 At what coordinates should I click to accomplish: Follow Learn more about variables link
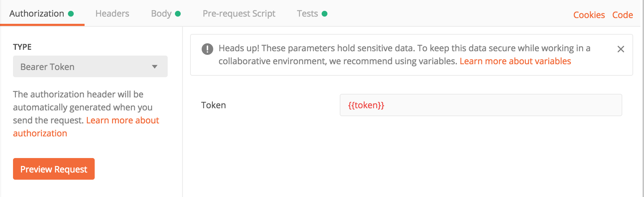point(515,61)
